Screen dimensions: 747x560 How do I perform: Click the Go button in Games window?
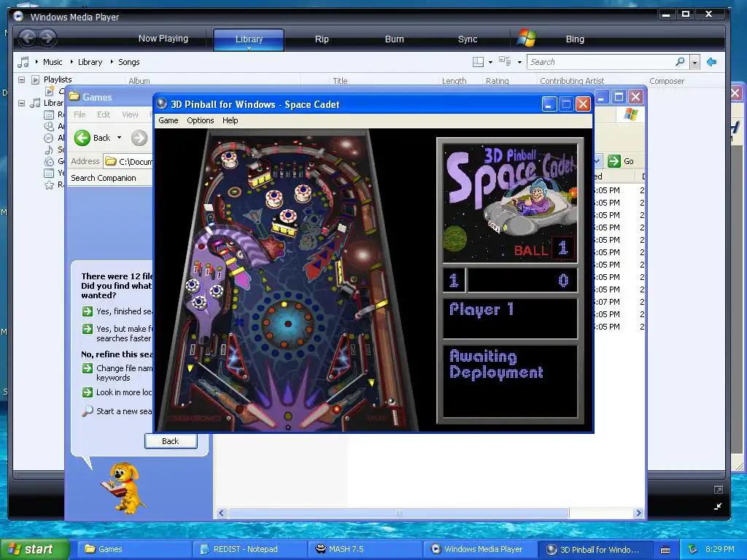(622, 161)
